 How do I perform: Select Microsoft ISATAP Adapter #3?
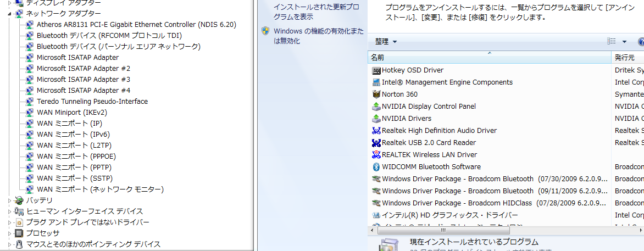pyautogui.click(x=84, y=80)
